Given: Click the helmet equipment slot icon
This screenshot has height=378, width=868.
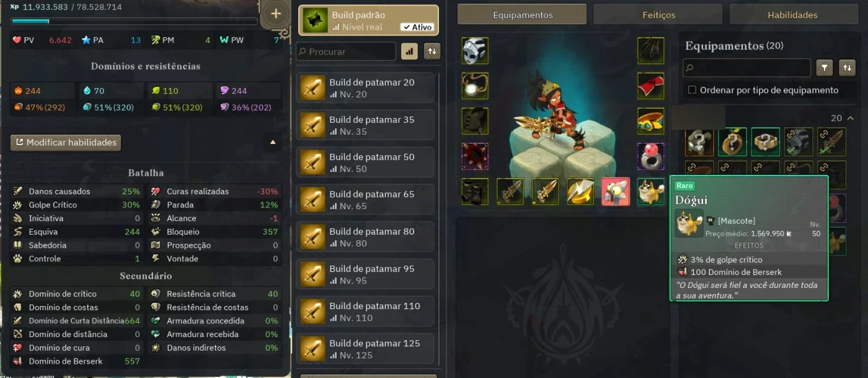Looking at the screenshot, I should pos(475,51).
